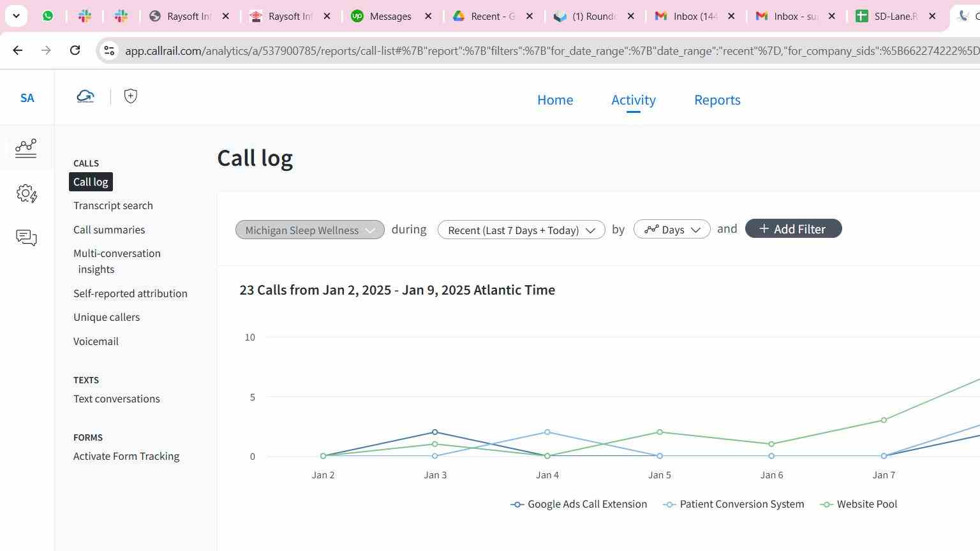The image size is (980, 551).
Task: Open Voicemail in sidebar
Action: [x=96, y=341]
